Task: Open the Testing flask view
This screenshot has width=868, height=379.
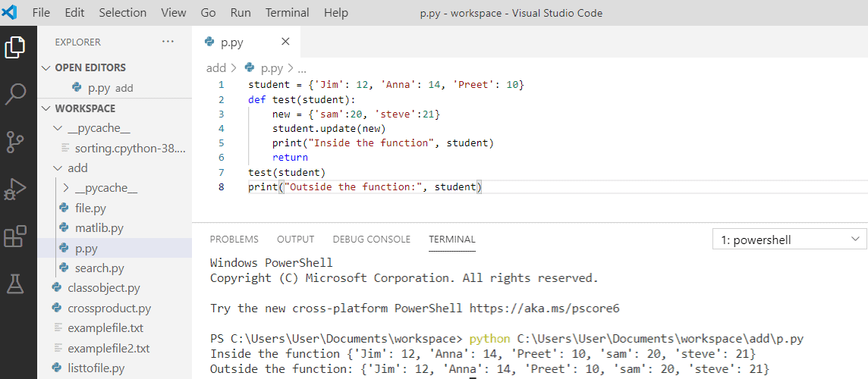Action: coord(15,283)
